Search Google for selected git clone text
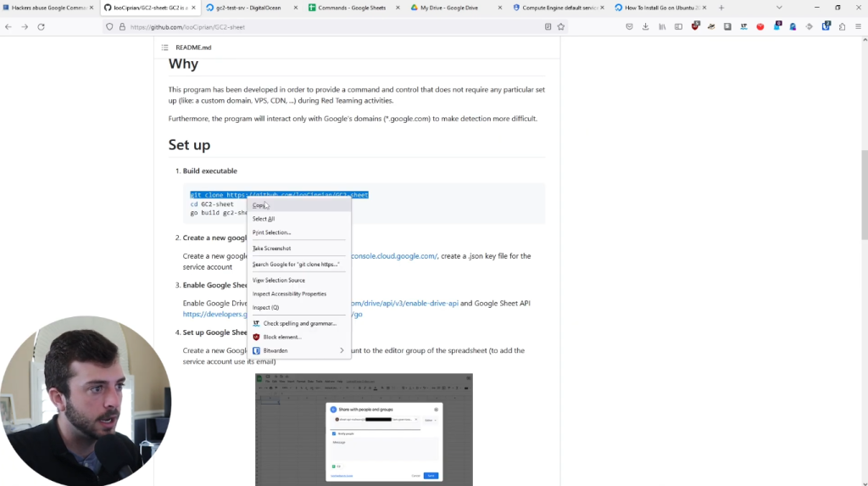The height and width of the screenshot is (486, 868). tap(299, 265)
